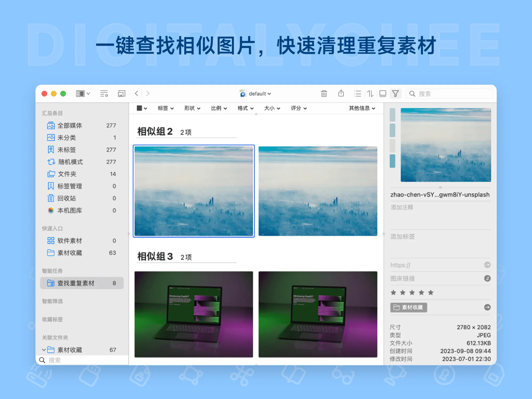
Task: Navigate back with left arrow
Action: (x=136, y=94)
